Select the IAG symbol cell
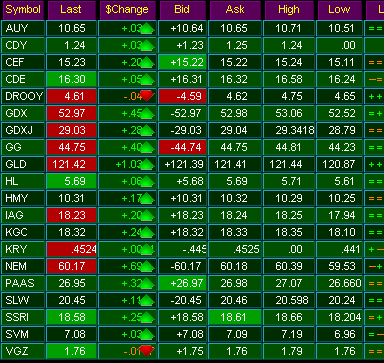 coord(23,215)
